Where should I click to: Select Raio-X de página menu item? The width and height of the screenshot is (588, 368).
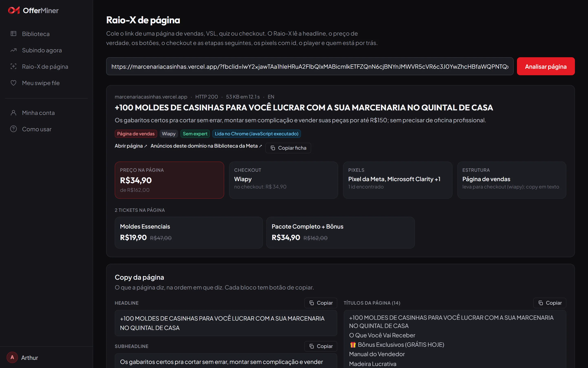46,66
